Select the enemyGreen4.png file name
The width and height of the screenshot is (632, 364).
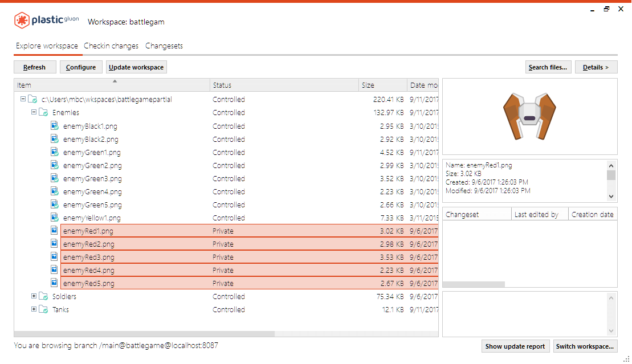(92, 192)
